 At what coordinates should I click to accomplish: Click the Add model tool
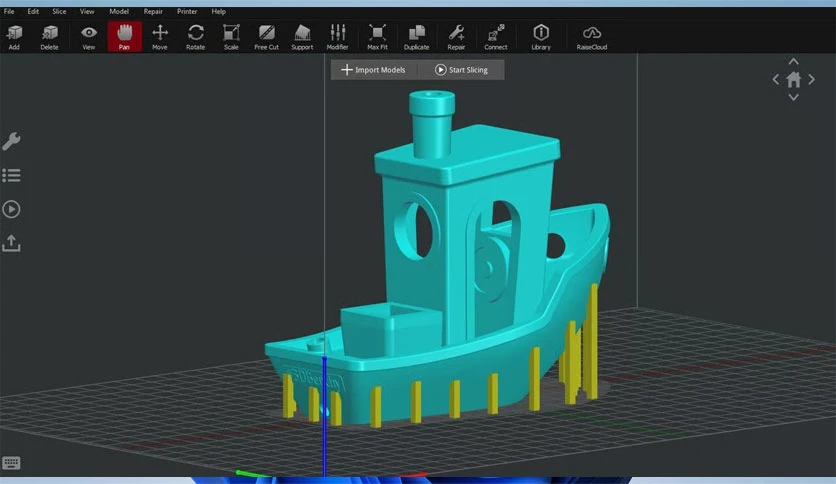(x=14, y=37)
